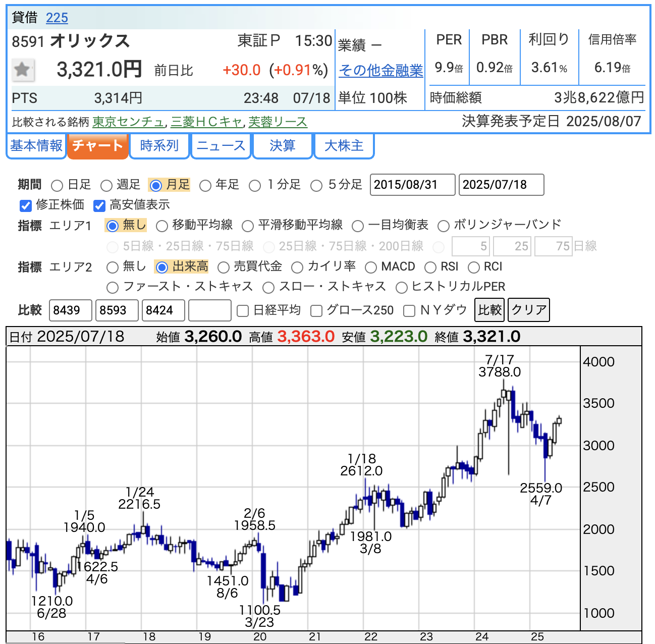Image resolution: width=655 pixels, height=644 pixels.
Task: Click the comparison code field containing 8593
Action: tap(117, 310)
